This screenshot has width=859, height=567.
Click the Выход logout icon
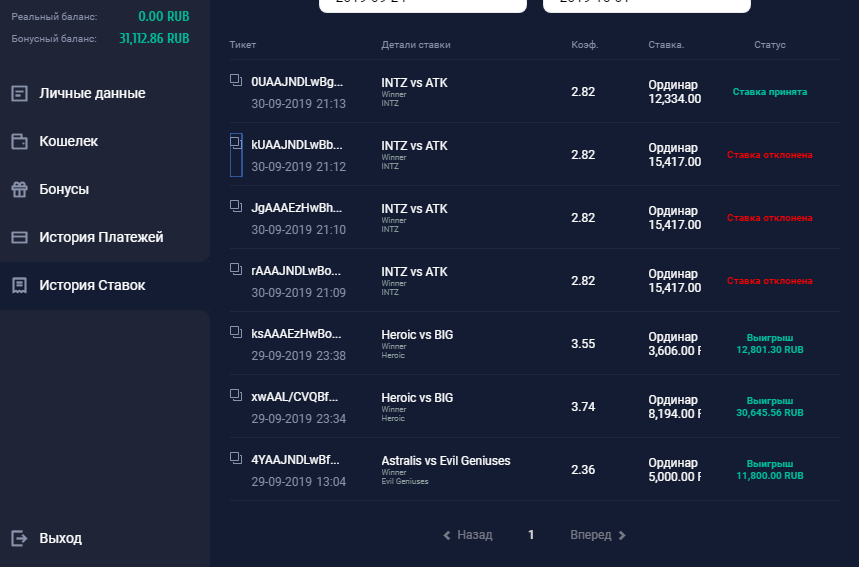pos(20,539)
